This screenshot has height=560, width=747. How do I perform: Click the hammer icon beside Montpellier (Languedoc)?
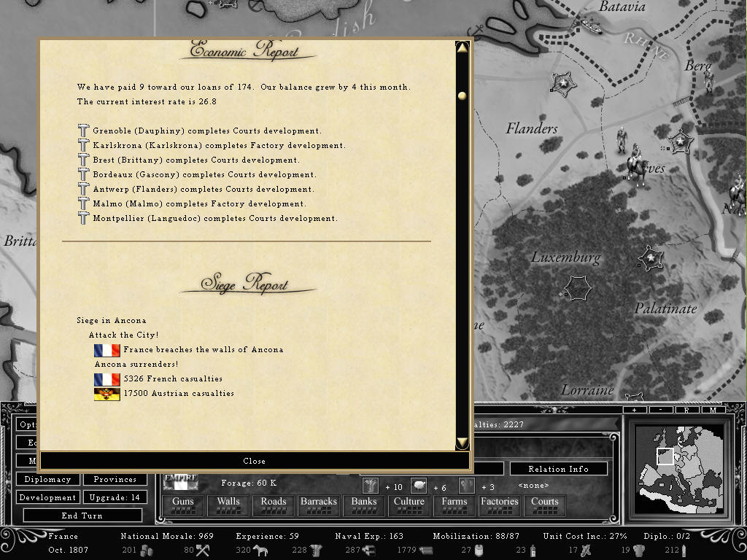[x=83, y=218]
